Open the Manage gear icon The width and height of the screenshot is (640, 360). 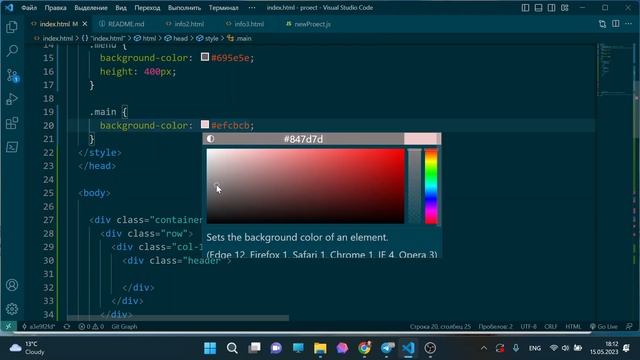click(x=12, y=309)
